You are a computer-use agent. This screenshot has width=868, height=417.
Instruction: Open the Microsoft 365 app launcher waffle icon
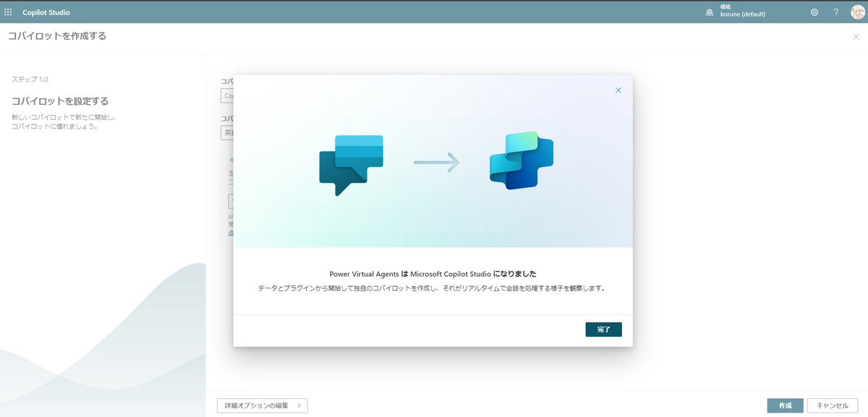click(x=9, y=11)
